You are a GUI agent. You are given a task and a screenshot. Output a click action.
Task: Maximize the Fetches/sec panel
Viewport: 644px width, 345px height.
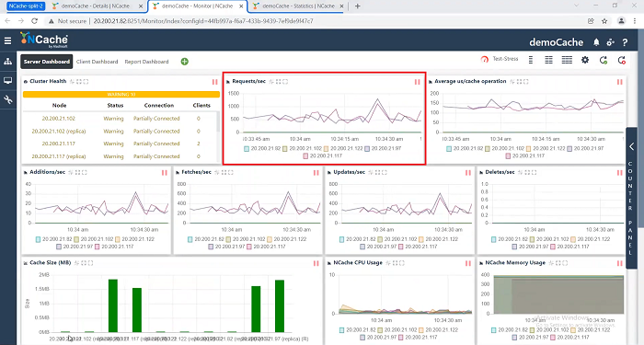tap(231, 172)
